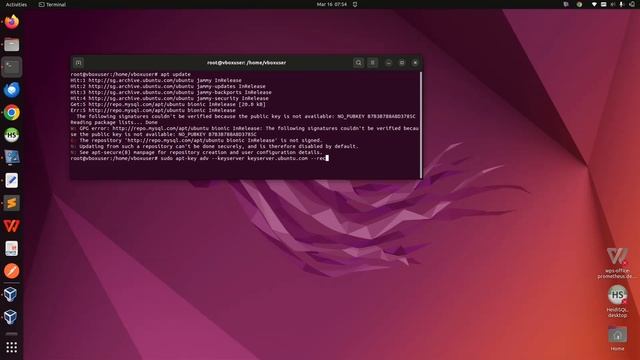Click the terminal title root@vboxuser

tap(247, 62)
